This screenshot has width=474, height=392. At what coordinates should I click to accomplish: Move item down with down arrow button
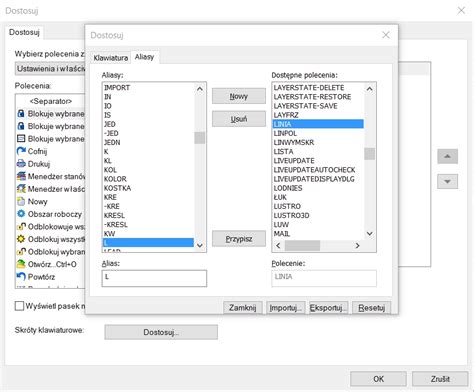click(x=447, y=182)
